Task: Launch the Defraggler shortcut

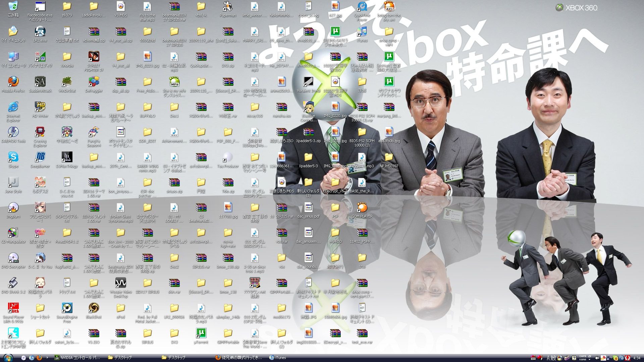Action: pyautogui.click(x=94, y=82)
